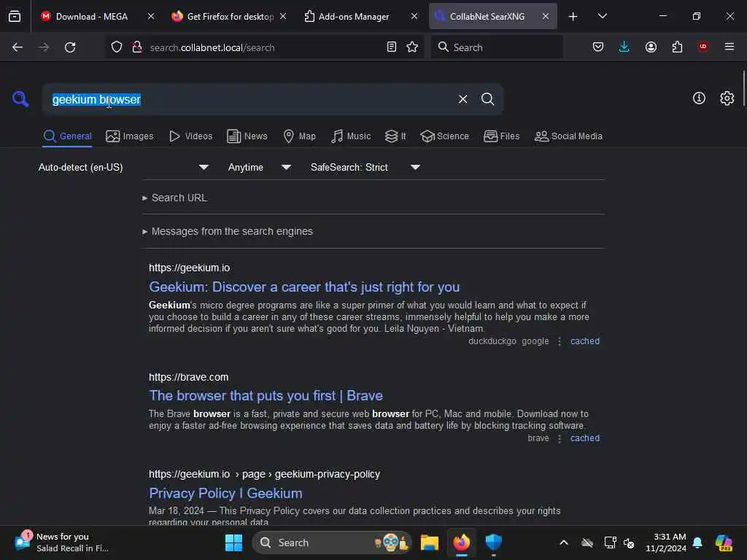Select the Social Media search category
The height and width of the screenshot is (560, 747).
[x=568, y=136]
